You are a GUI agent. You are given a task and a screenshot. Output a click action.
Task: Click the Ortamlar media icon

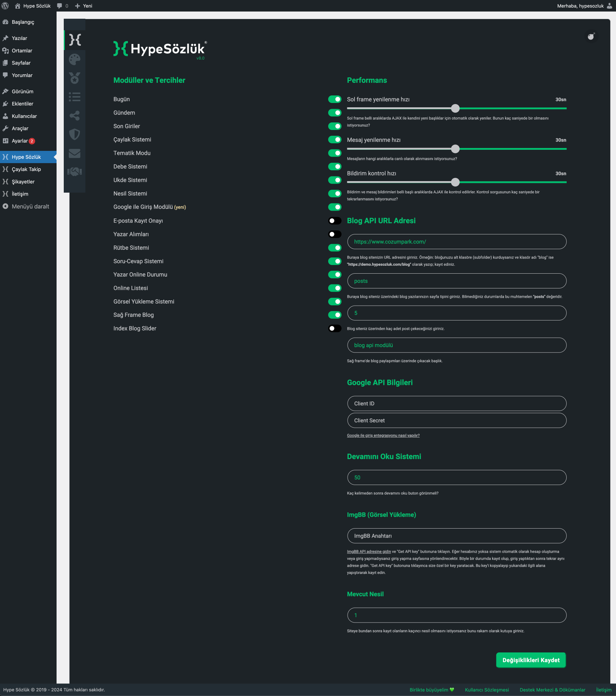[5, 50]
